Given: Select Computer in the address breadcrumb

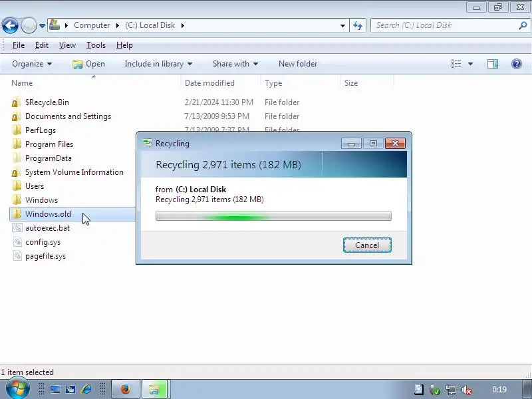Looking at the screenshot, I should pyautogui.click(x=92, y=25).
